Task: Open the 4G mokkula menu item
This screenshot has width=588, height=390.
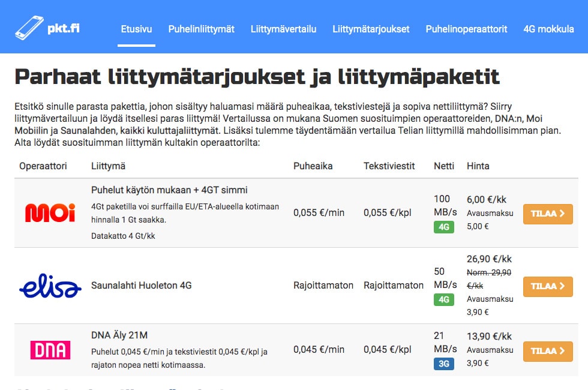Action: [548, 29]
